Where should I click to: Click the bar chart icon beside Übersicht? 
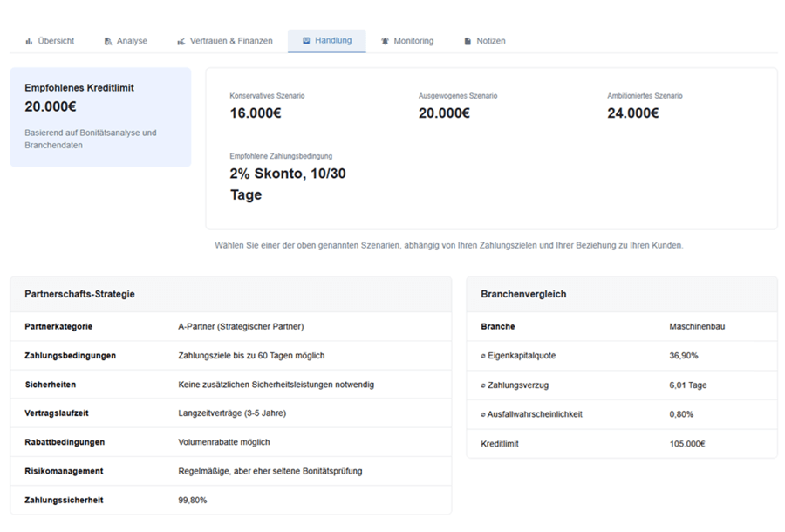(29, 41)
